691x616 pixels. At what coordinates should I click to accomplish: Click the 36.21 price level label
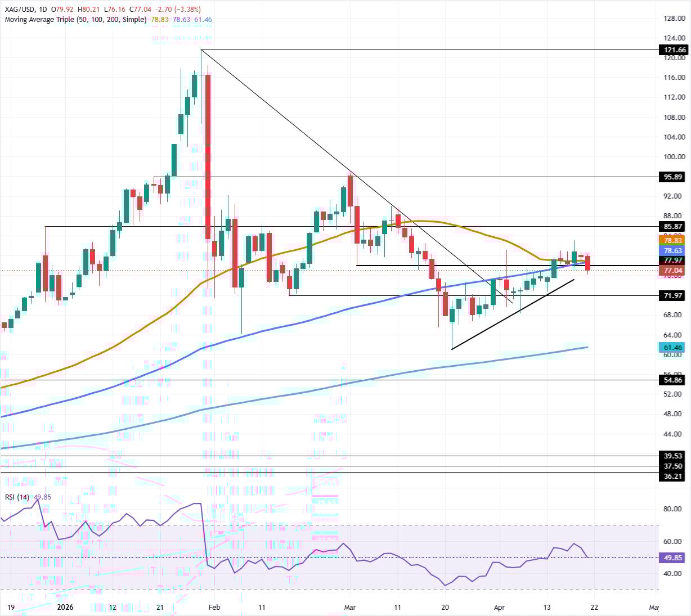tap(673, 476)
